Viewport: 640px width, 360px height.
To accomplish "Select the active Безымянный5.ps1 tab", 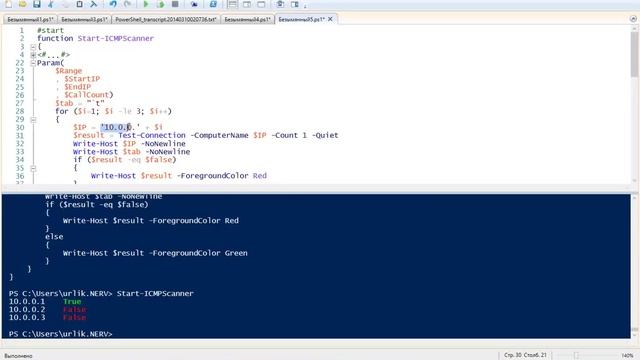I will (302, 19).
